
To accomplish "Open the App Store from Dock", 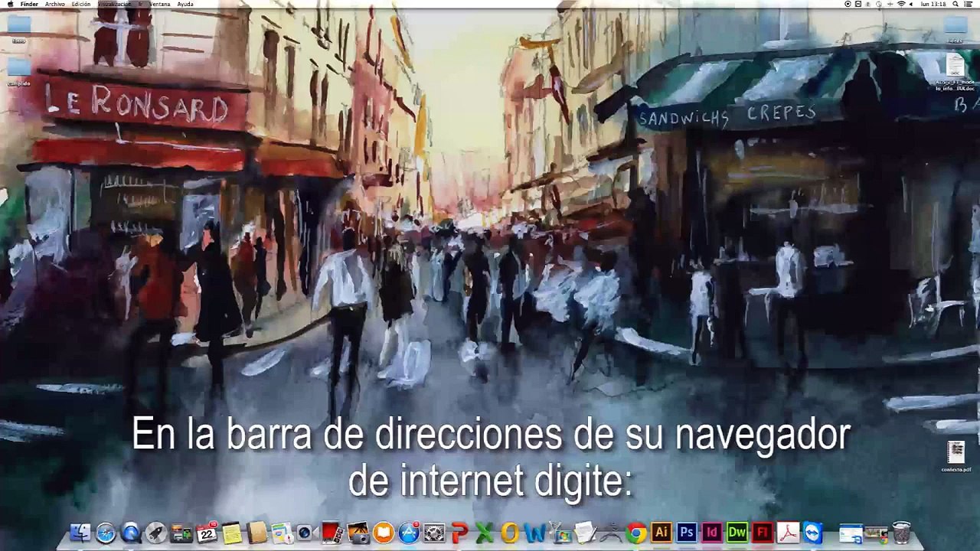I will pyautogui.click(x=409, y=533).
